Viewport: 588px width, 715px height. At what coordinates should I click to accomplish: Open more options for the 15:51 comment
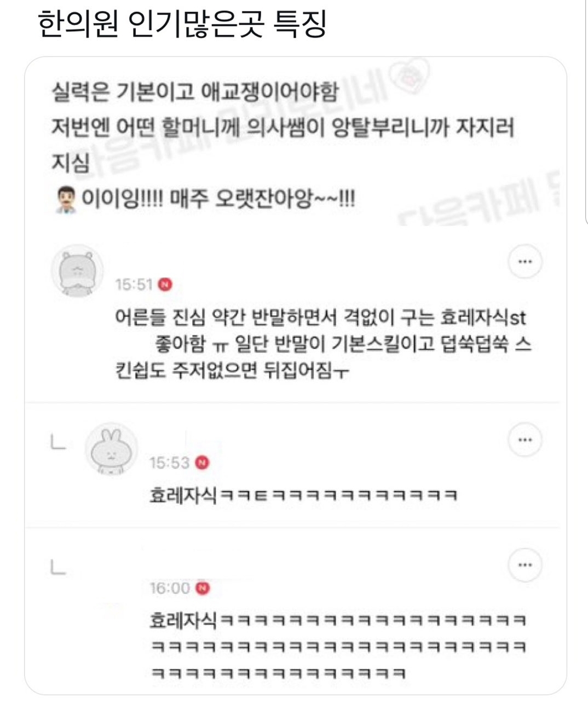point(525,262)
